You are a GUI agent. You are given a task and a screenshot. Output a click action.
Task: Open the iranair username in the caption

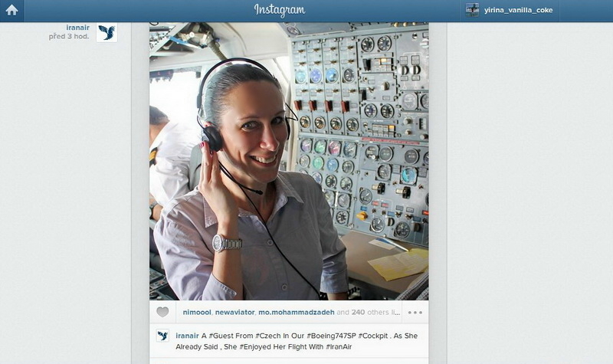187,336
